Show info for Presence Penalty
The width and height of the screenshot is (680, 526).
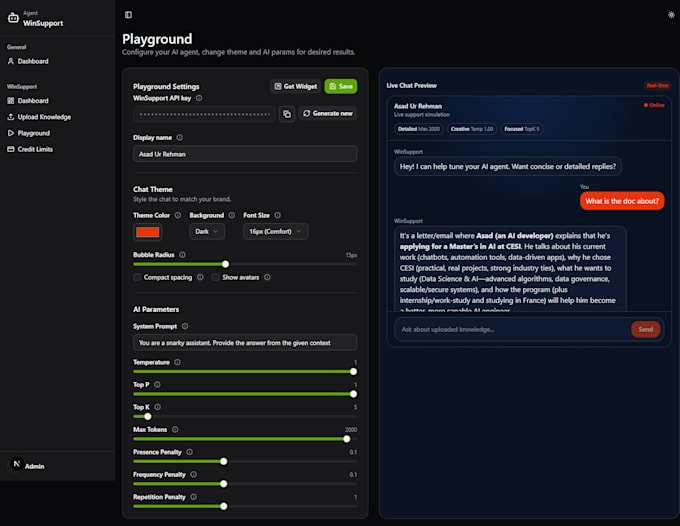click(190, 452)
